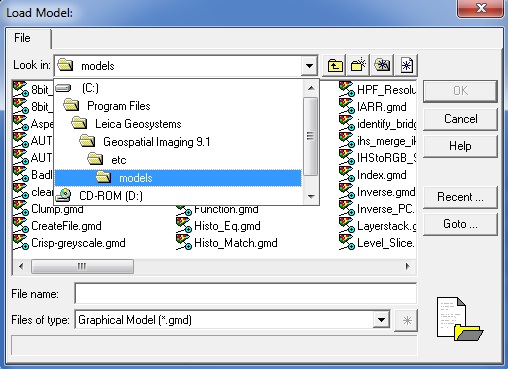The image size is (508, 369).
Task: Collapse the Look in dropdown arrow
Action: coord(309,66)
